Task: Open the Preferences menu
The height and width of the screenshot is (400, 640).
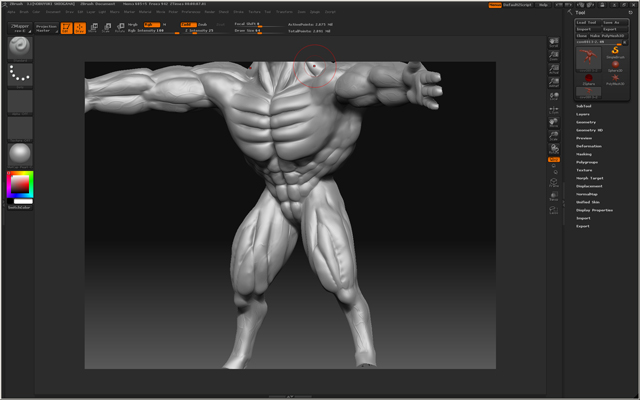Action: point(190,12)
